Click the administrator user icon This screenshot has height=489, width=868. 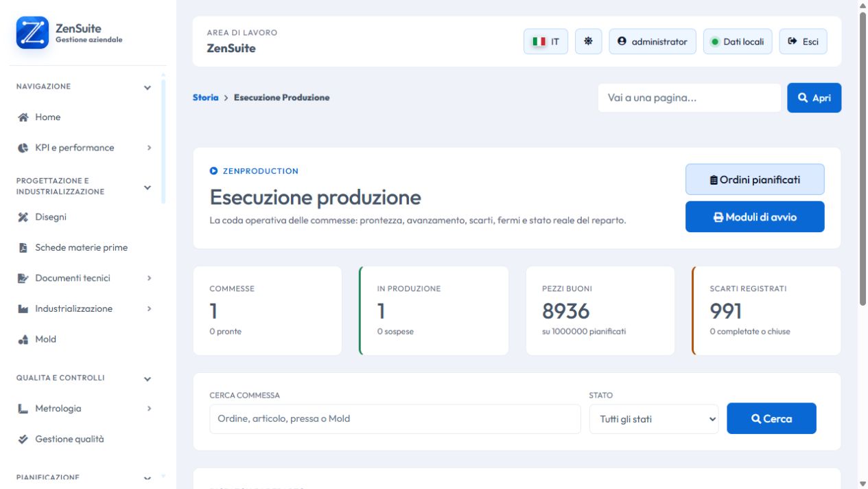(622, 41)
